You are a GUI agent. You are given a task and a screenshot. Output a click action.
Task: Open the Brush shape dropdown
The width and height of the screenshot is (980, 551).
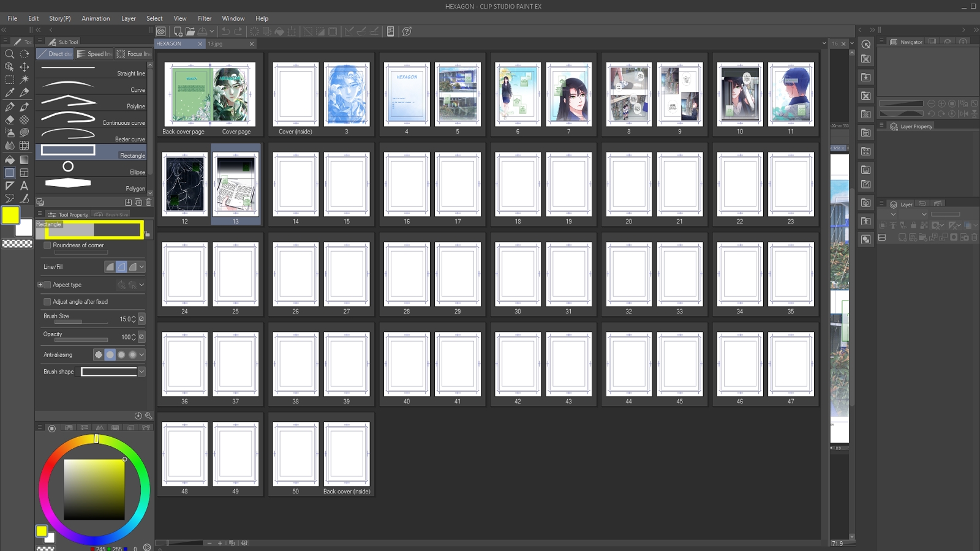[x=141, y=372]
